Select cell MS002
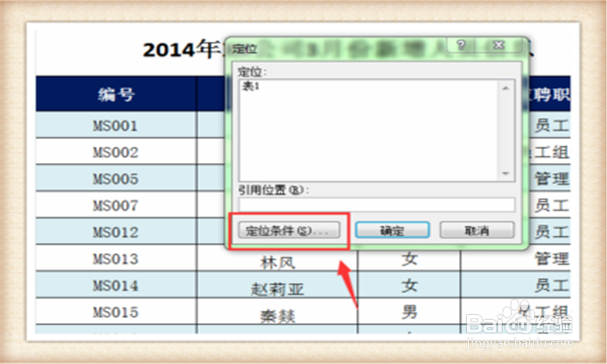Screen dimensions: 607x364 tap(116, 152)
